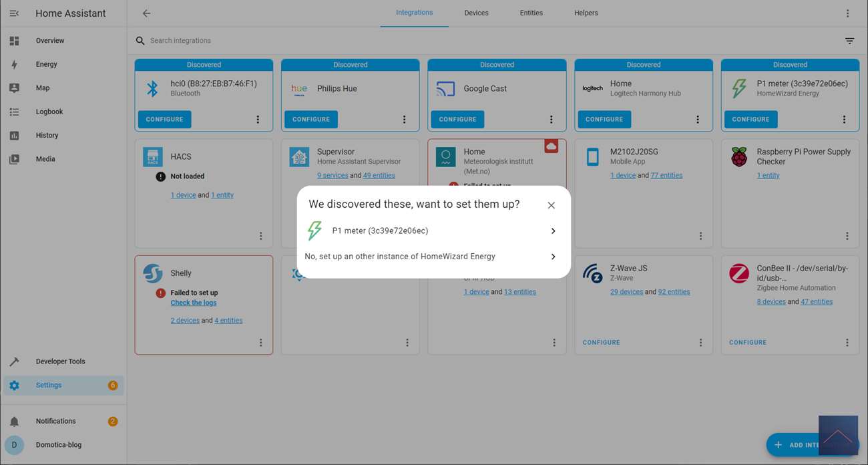
Task: Close the discovery dialog
Action: pyautogui.click(x=551, y=205)
